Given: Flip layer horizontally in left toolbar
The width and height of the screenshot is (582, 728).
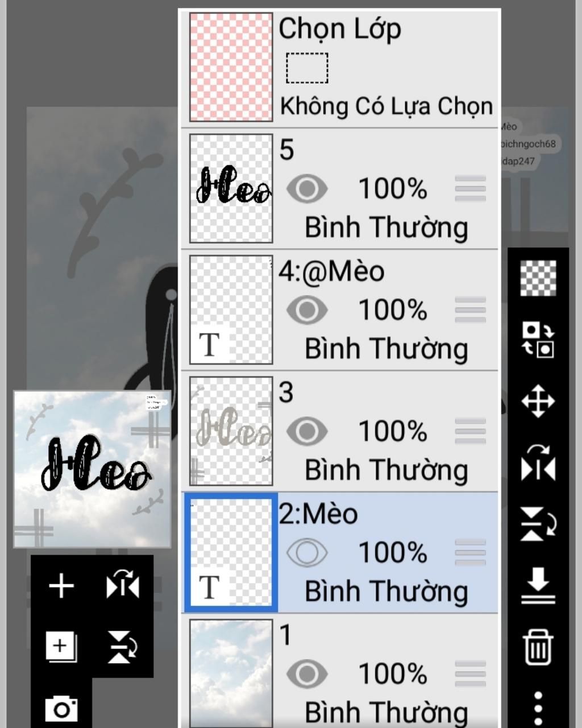Looking at the screenshot, I should (x=123, y=585).
